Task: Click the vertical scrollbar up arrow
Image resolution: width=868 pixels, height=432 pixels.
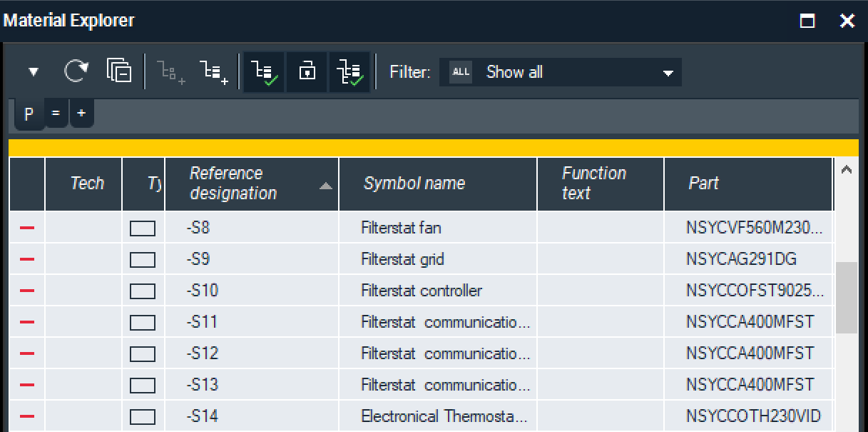Action: 847,170
